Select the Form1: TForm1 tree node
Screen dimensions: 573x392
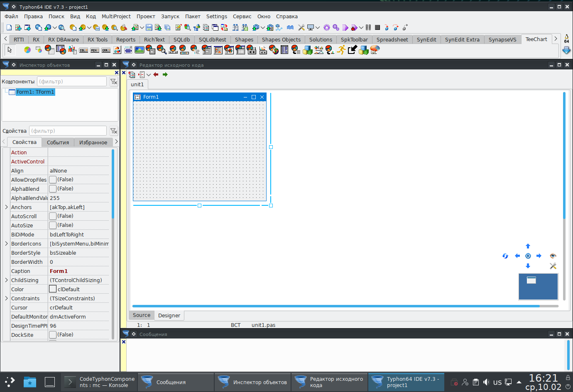click(35, 92)
